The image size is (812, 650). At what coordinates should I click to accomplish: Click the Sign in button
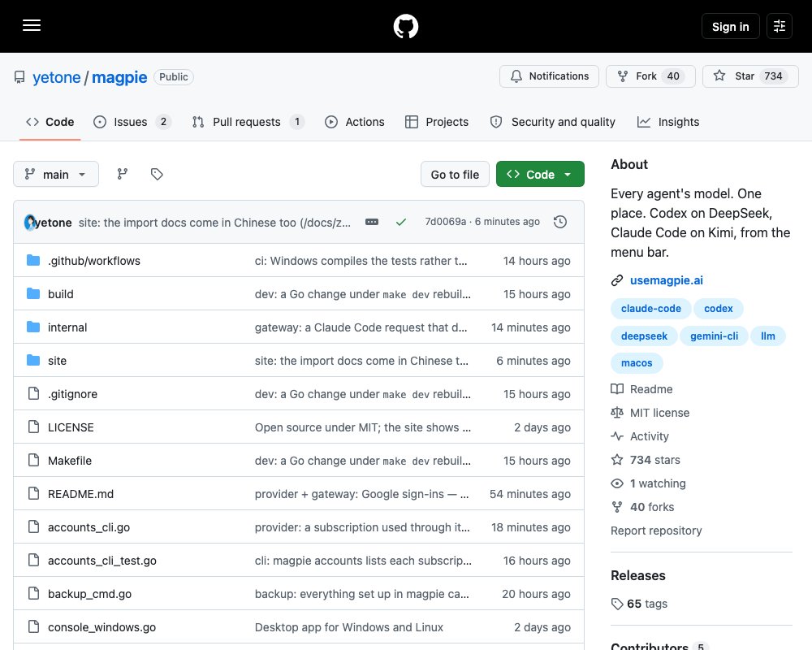tap(730, 27)
